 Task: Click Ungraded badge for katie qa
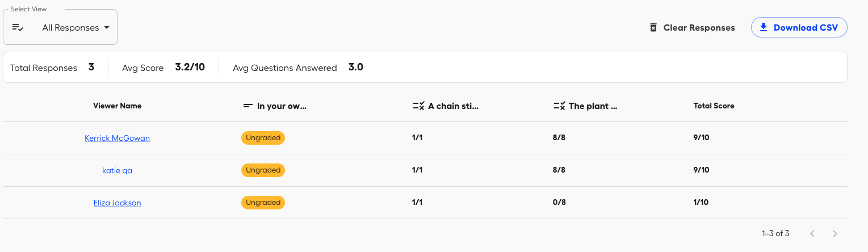click(263, 170)
